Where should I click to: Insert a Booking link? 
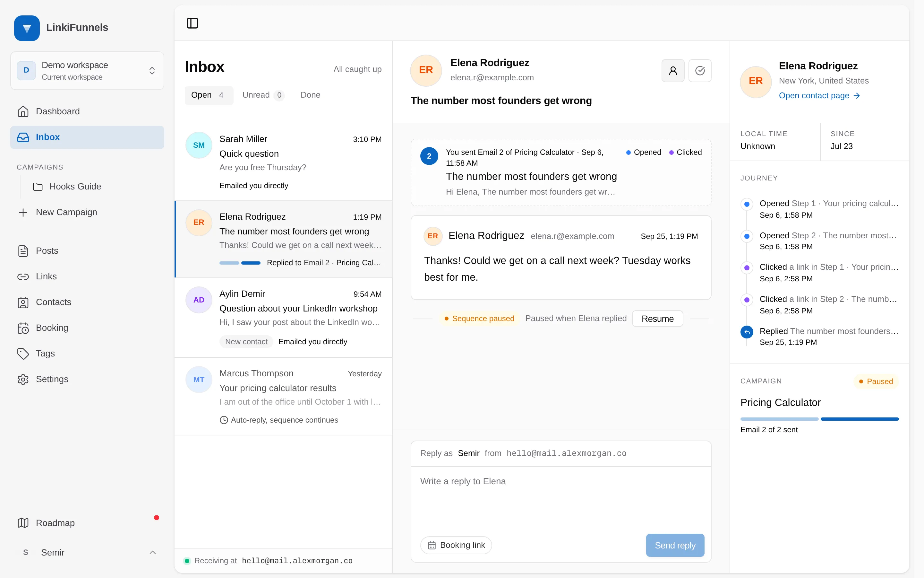tap(456, 545)
